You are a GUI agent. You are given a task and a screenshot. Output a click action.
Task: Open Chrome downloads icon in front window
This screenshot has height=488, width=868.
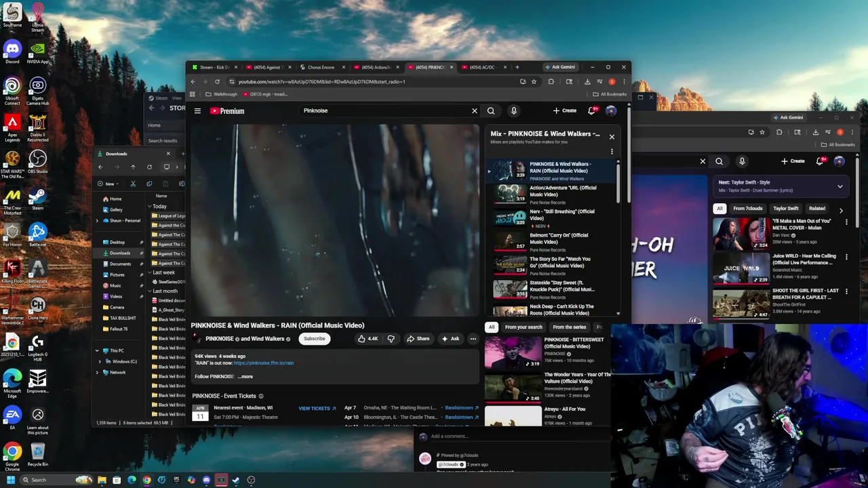click(587, 81)
